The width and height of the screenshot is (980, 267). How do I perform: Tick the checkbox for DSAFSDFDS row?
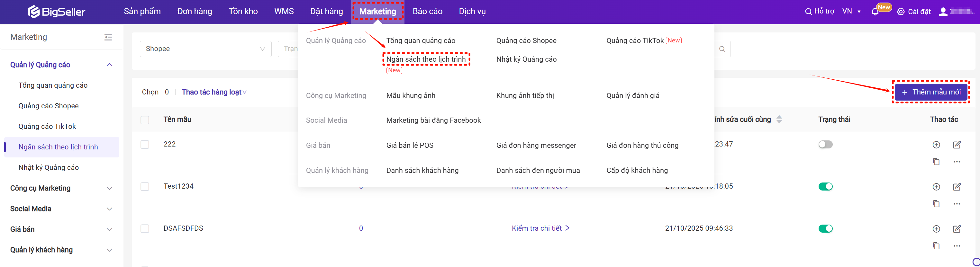point(145,228)
